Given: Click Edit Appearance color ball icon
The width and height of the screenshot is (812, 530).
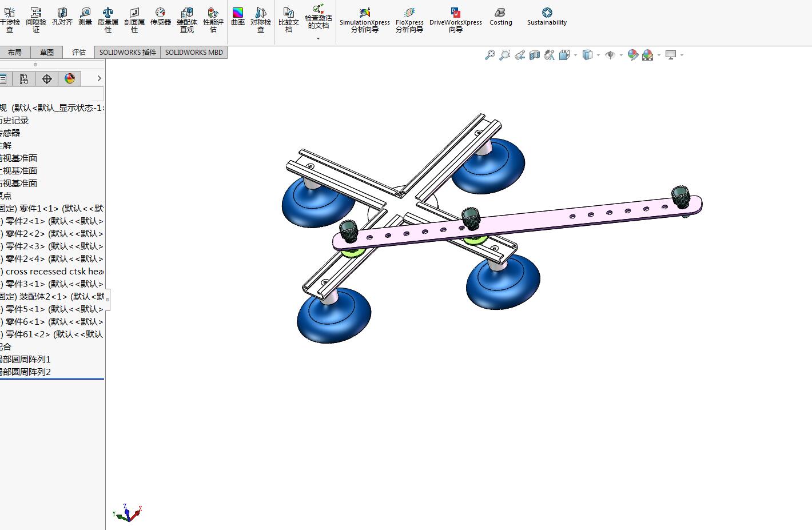Looking at the screenshot, I should pyautogui.click(x=633, y=55).
